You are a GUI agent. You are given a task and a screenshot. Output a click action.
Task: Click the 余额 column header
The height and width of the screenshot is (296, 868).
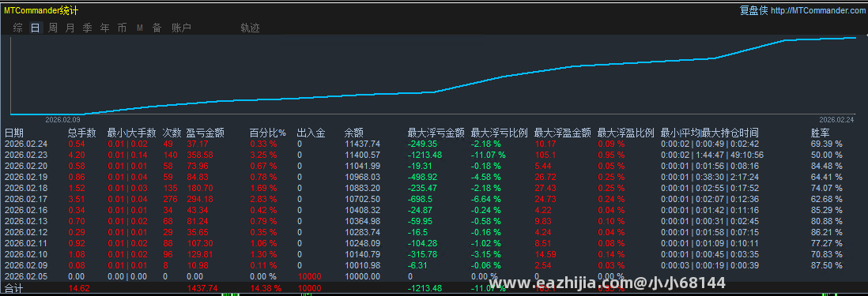[x=353, y=133]
